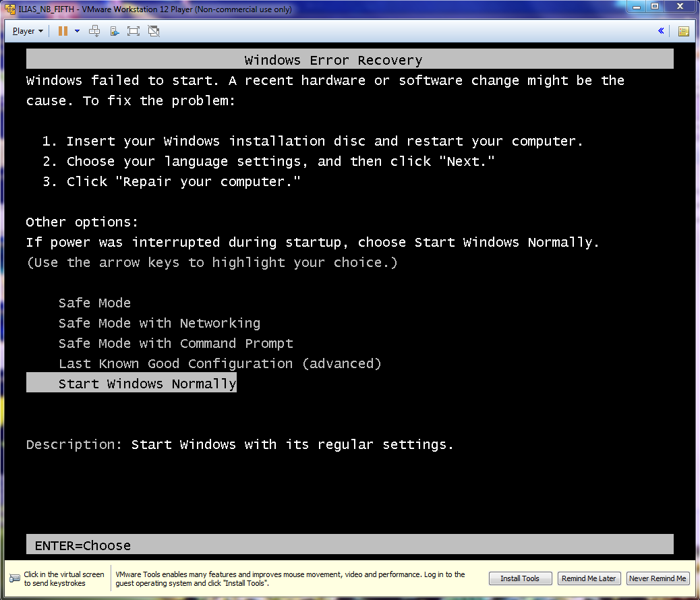Screen dimensions: 700x600
Task: Click Remind Me Later button
Action: pyautogui.click(x=589, y=578)
